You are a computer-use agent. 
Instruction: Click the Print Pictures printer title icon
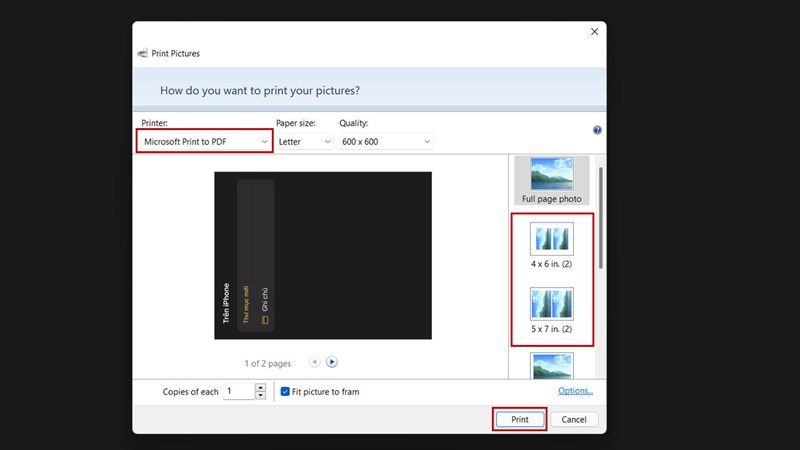143,53
